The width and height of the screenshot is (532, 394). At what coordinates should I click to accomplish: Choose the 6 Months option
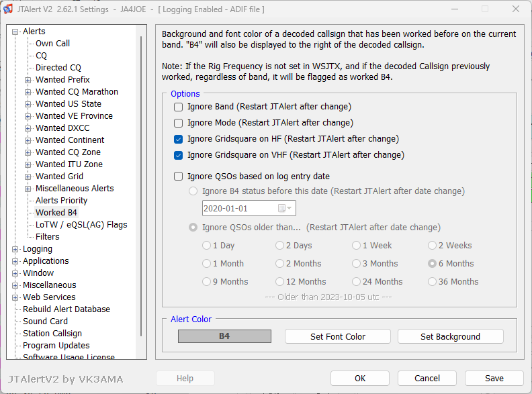point(432,264)
